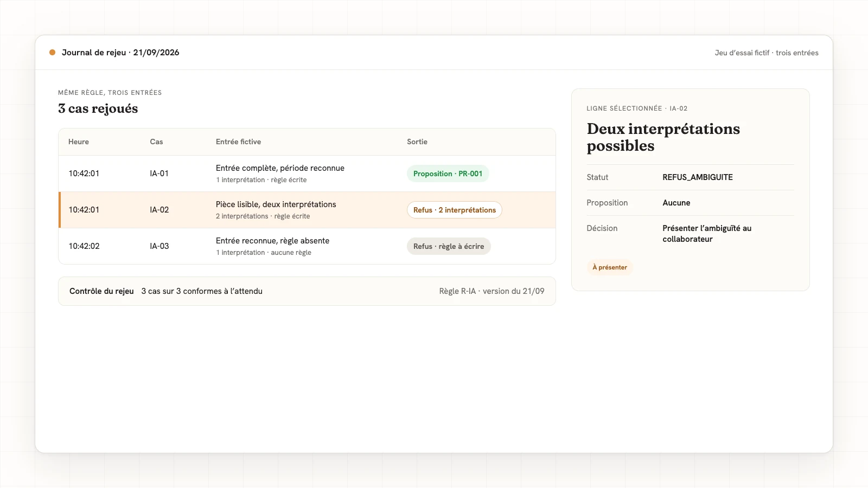The width and height of the screenshot is (868, 488).
Task: Click the 'MÊME RÈGLE, TROIS ENTRÉES' label
Action: click(110, 93)
